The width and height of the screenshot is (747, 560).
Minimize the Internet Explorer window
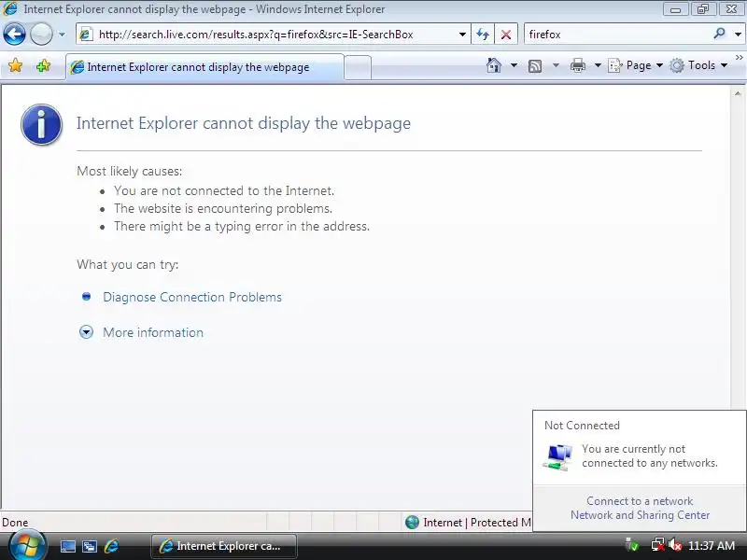click(675, 8)
